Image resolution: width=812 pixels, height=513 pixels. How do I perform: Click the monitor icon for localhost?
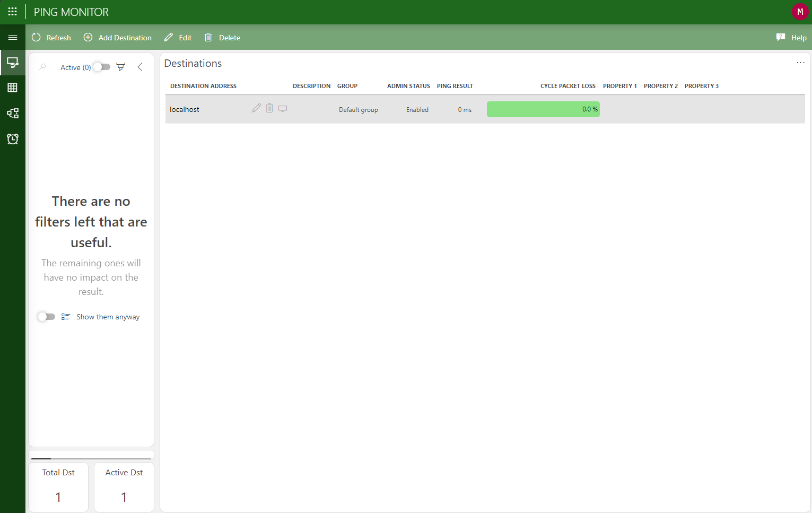(x=283, y=109)
